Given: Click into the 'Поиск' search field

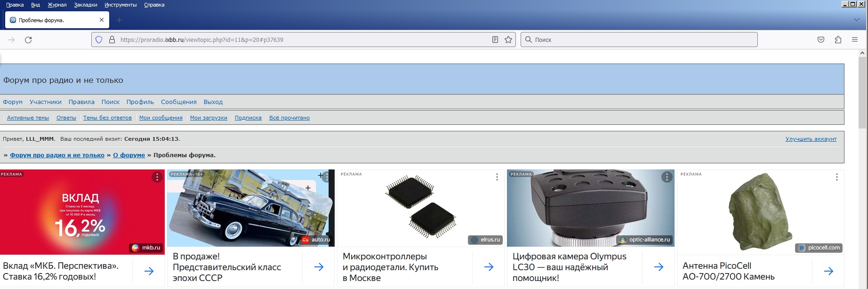Looking at the screenshot, I should tap(640, 40).
